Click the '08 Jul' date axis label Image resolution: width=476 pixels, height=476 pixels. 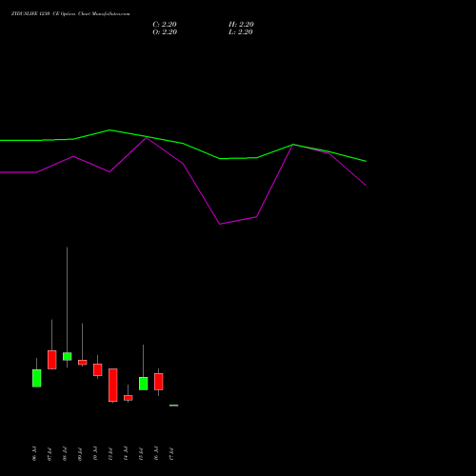pyautogui.click(x=65, y=454)
